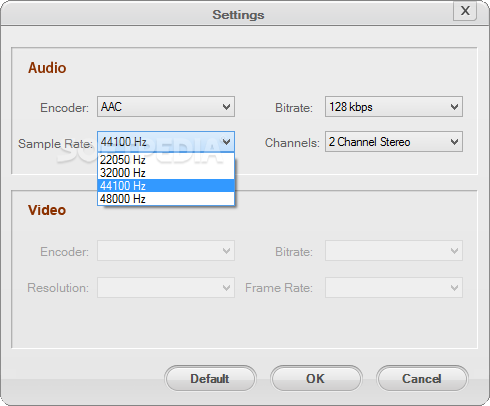490x406 pixels.
Task: Dismiss the dialog with Cancel
Action: click(x=422, y=379)
